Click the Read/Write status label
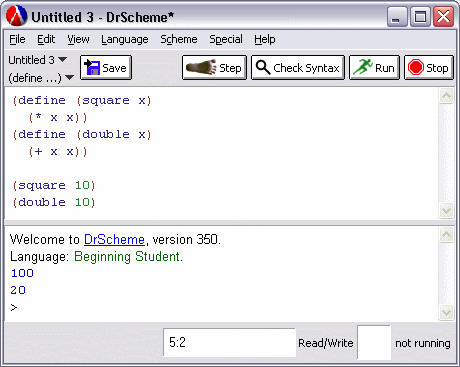Viewport: 460px width, 367px height. 326,343
